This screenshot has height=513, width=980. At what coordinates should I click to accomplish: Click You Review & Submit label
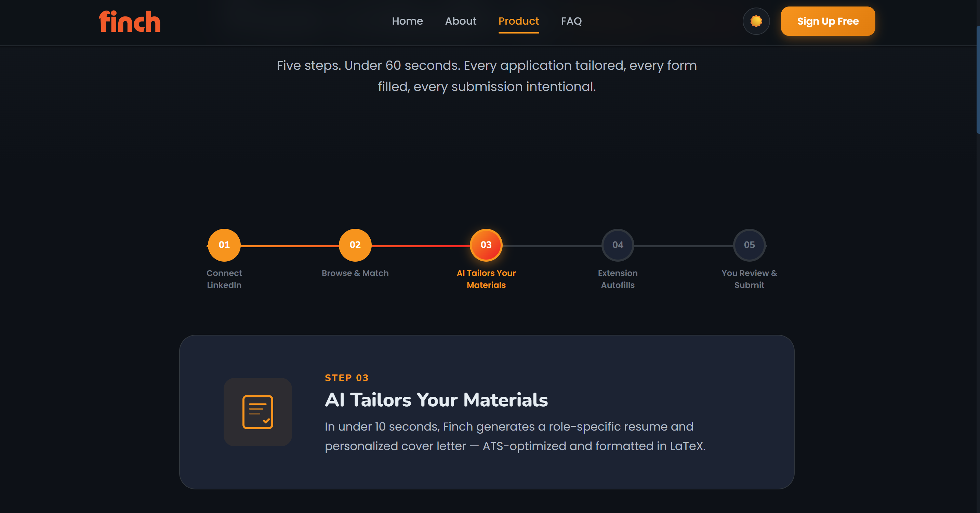click(x=749, y=279)
